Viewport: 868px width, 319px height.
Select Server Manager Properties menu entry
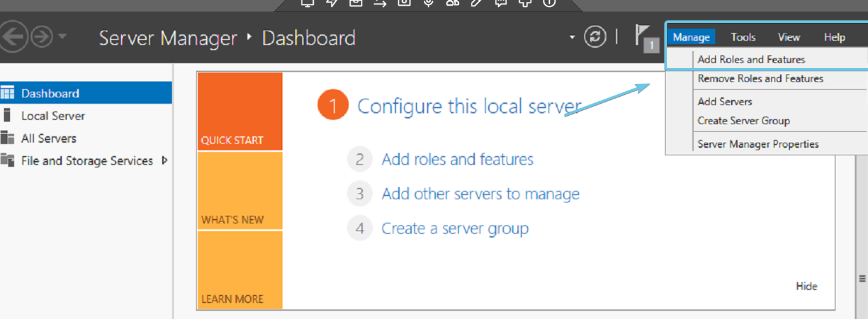tap(757, 144)
